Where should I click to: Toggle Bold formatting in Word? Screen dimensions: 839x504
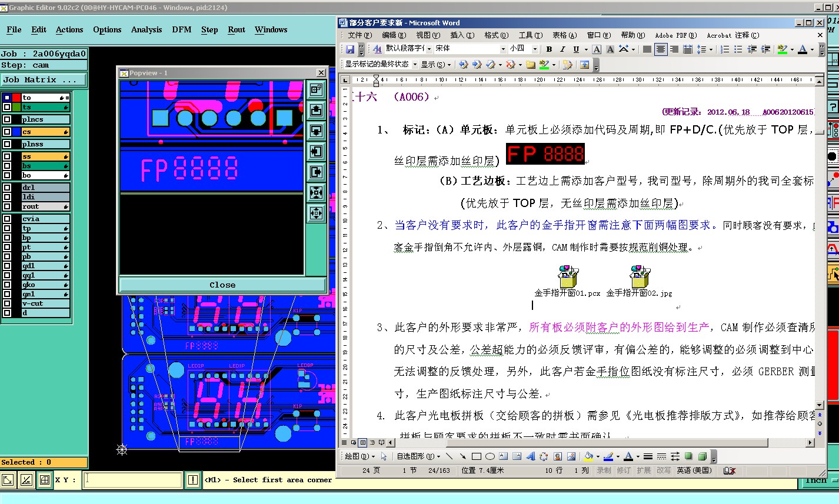549,49
